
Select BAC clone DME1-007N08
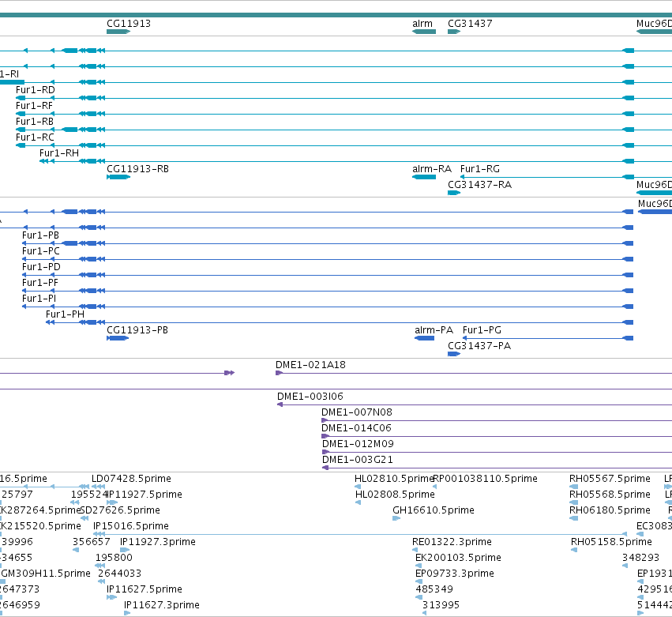coord(357,412)
